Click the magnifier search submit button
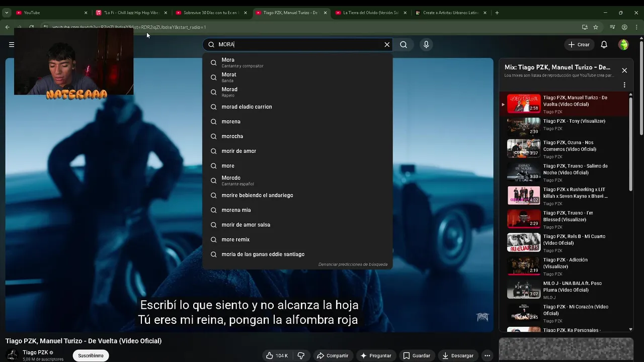The height and width of the screenshot is (362, 644). [404, 44]
